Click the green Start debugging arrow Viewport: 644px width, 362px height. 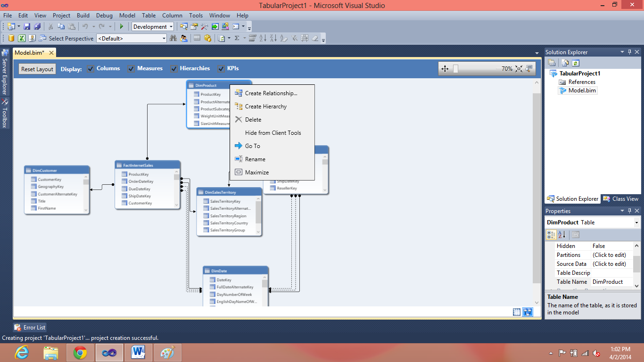(122, 26)
